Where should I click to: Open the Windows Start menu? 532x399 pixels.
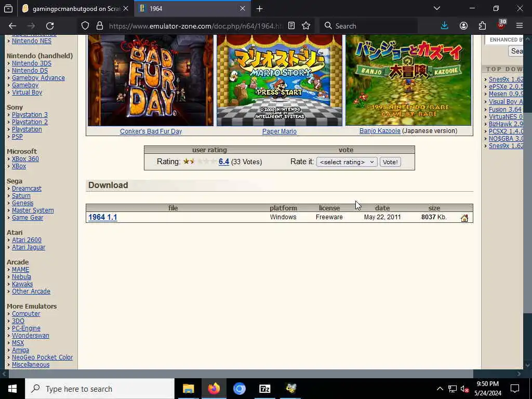(12, 389)
